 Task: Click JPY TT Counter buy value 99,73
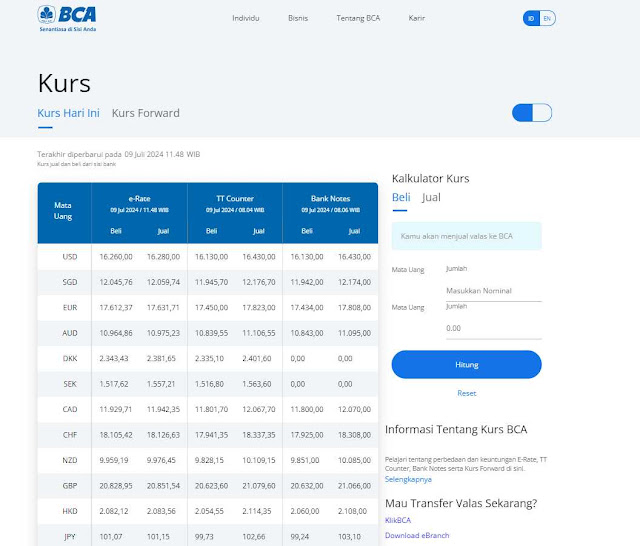(204, 537)
